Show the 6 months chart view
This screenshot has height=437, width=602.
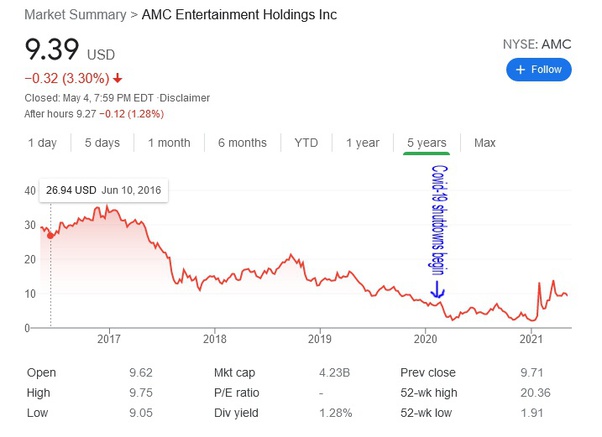pyautogui.click(x=242, y=143)
